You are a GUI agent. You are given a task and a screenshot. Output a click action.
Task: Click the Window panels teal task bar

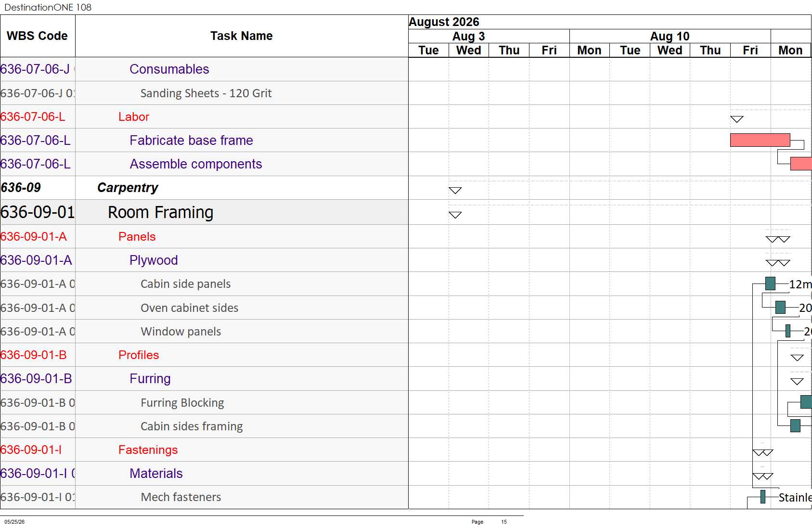tap(788, 331)
